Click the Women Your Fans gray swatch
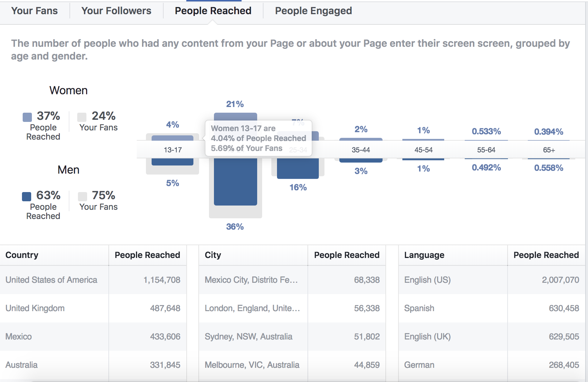This screenshot has width=588, height=382. pos(82,117)
